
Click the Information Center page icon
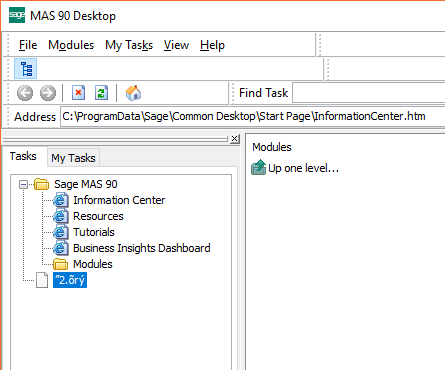pyautogui.click(x=61, y=200)
